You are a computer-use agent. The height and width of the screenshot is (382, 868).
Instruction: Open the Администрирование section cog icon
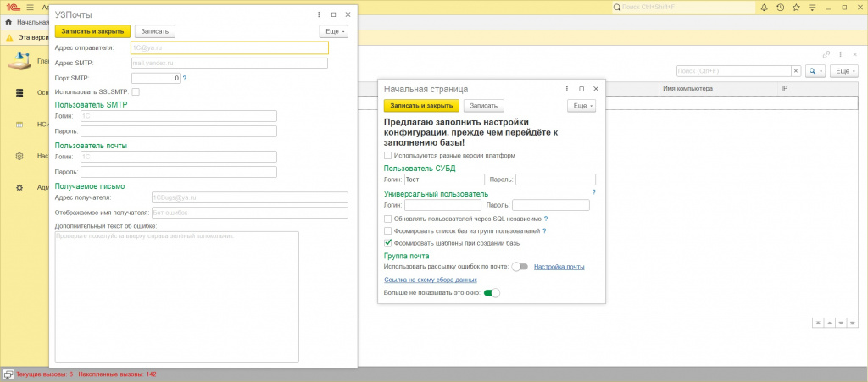[19, 188]
